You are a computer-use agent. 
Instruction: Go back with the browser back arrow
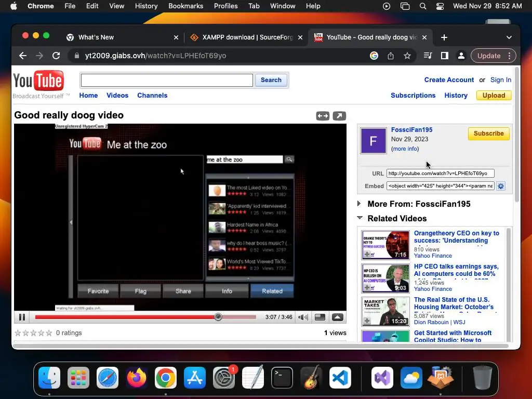[x=23, y=56]
